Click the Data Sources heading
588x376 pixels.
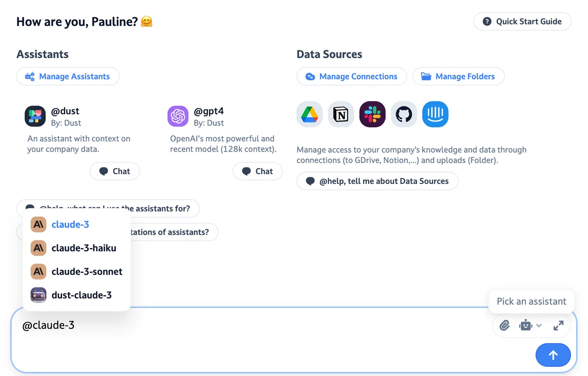(x=329, y=54)
